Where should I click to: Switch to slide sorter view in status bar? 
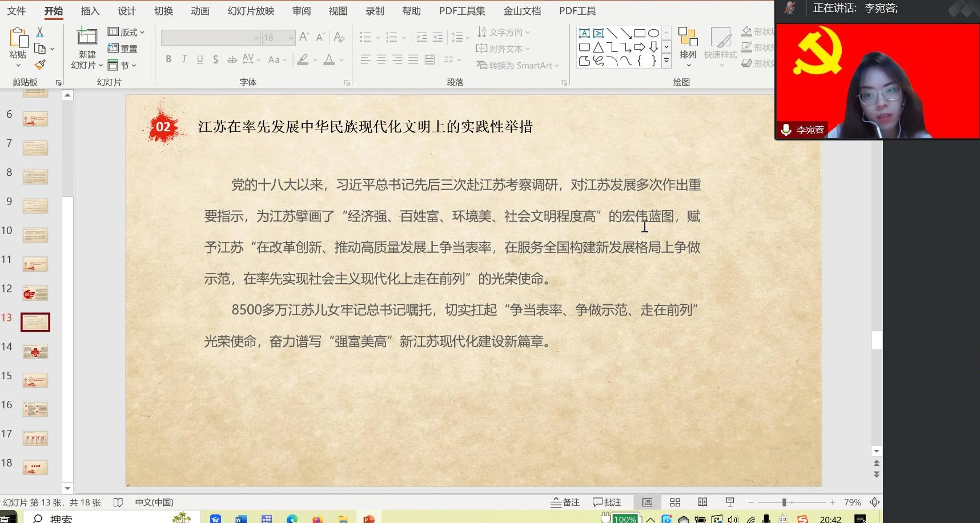(x=674, y=502)
